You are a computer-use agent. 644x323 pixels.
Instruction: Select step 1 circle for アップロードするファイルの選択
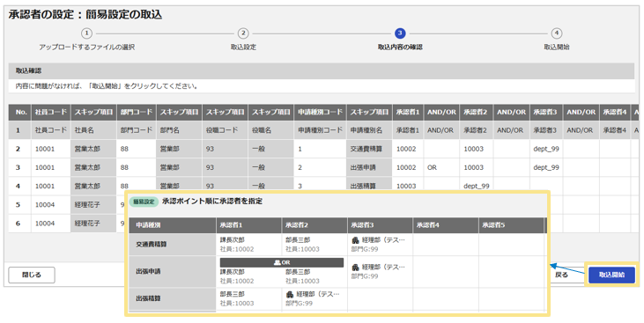[x=86, y=33]
